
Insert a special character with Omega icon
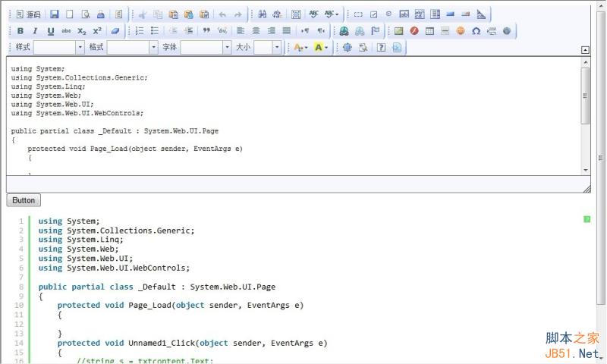click(x=476, y=31)
